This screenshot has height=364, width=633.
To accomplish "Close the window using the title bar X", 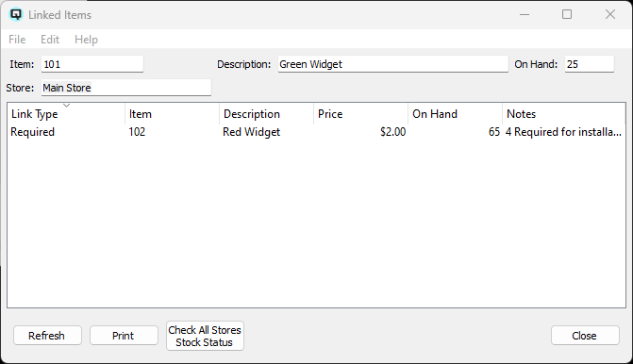I will point(610,14).
